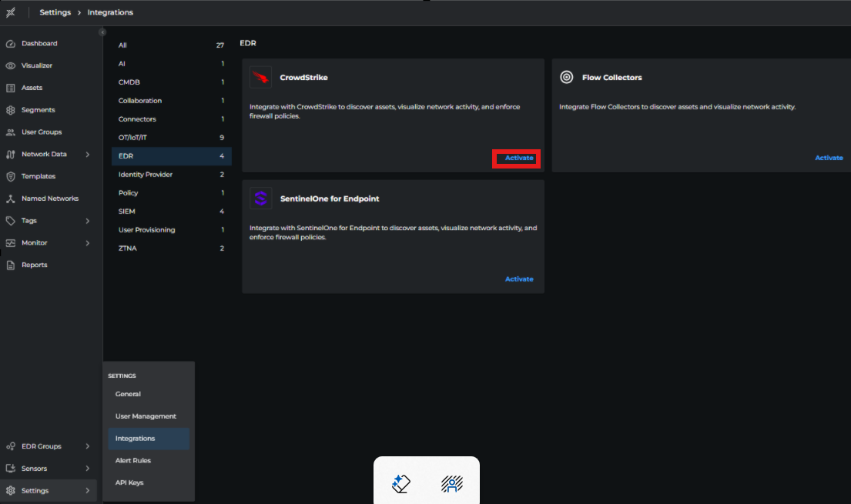This screenshot has width=851, height=504.
Task: Activate the CrowdStrike integration
Action: pyautogui.click(x=518, y=158)
